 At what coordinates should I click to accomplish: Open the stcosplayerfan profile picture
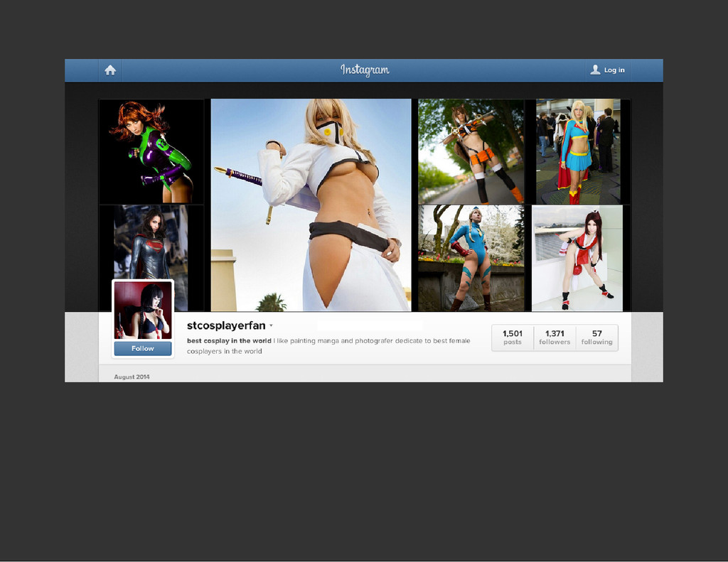(x=142, y=310)
